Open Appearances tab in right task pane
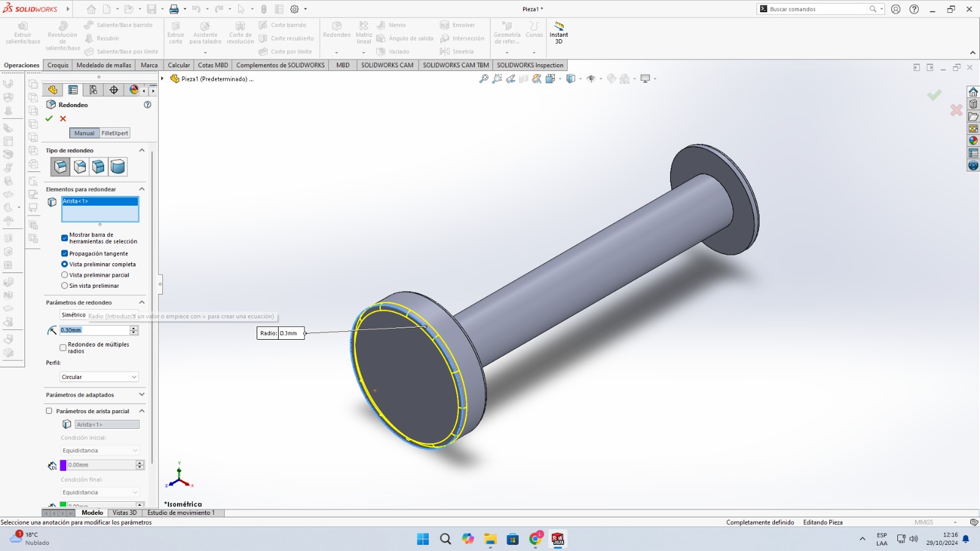This screenshot has width=980, height=551. [x=973, y=141]
